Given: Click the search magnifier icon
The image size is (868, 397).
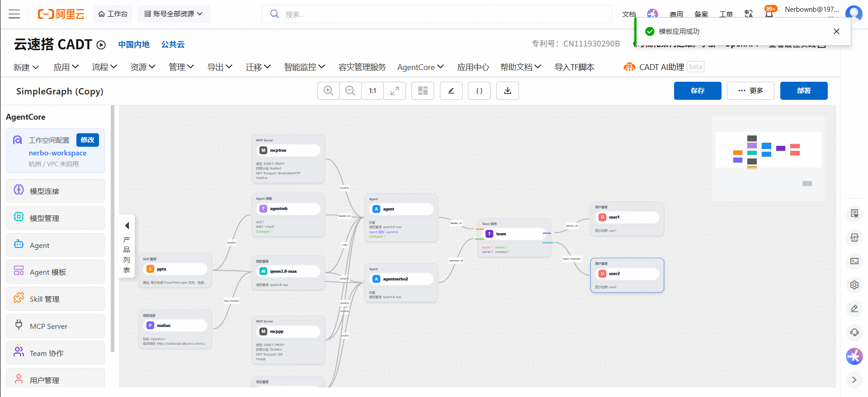Looking at the screenshot, I should tap(274, 14).
